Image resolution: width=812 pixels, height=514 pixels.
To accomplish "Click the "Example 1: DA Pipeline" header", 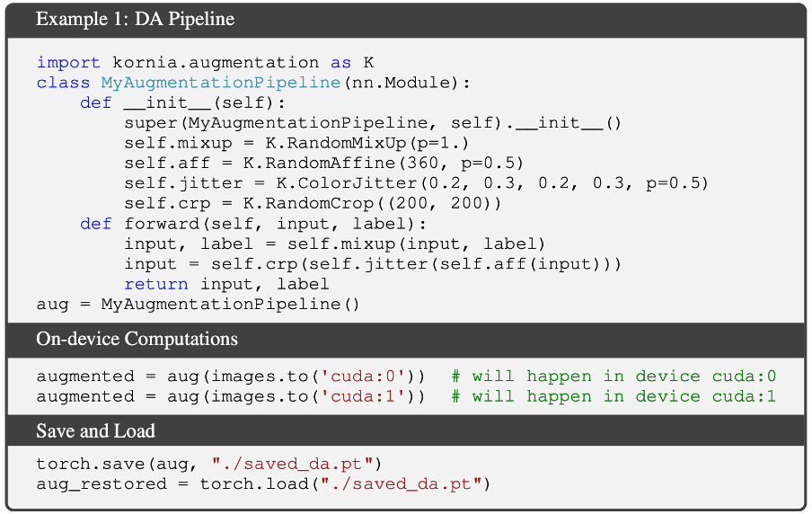I will point(136,20).
